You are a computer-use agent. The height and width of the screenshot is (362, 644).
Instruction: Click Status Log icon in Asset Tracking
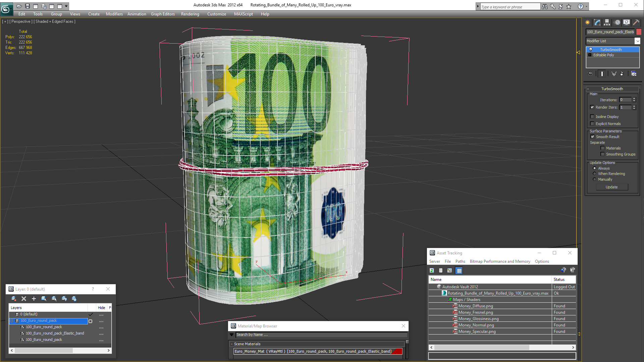tap(441, 270)
